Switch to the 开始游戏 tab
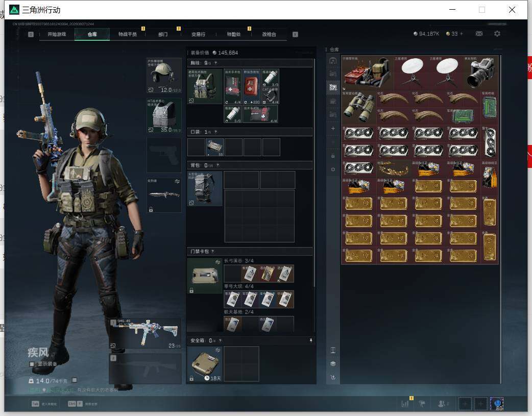The width and height of the screenshot is (532, 416). coord(57,34)
